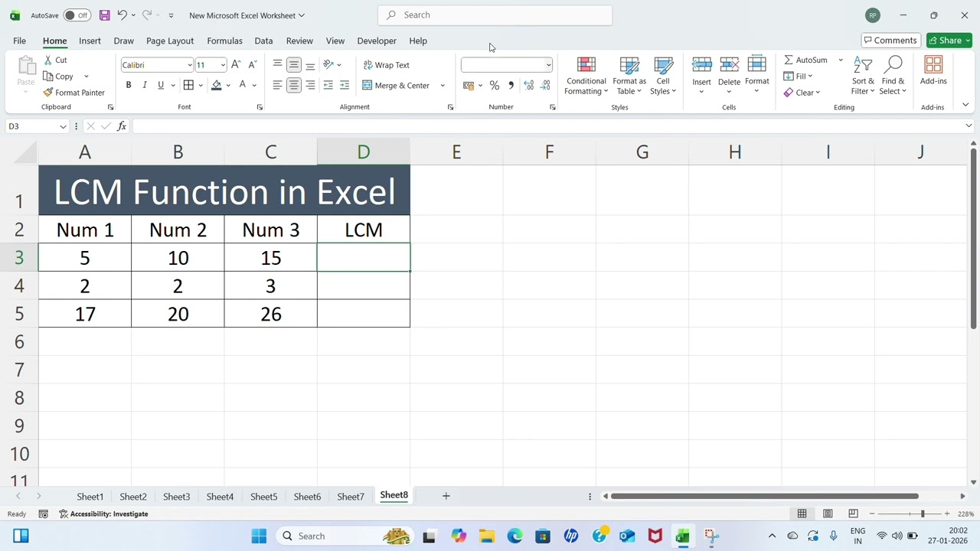Image resolution: width=980 pixels, height=551 pixels.
Task: Open Sort & Filter icon
Action: click(x=863, y=66)
